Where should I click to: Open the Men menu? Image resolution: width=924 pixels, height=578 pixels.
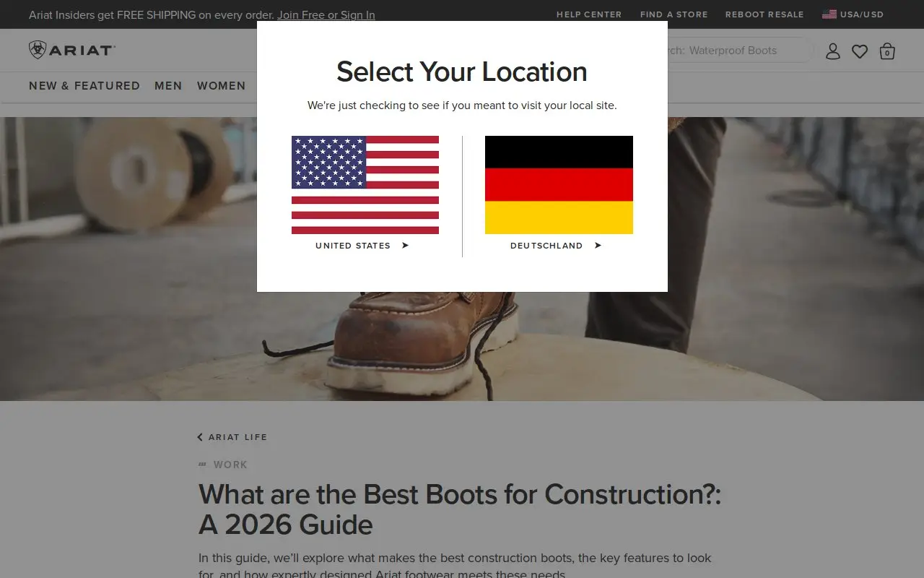(168, 85)
